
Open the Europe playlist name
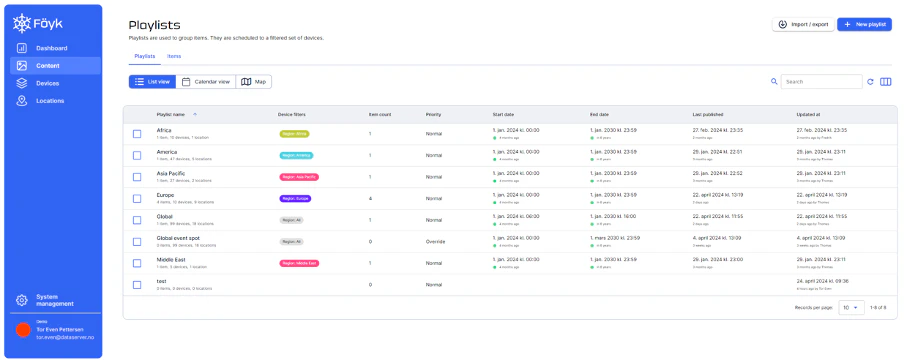point(165,195)
